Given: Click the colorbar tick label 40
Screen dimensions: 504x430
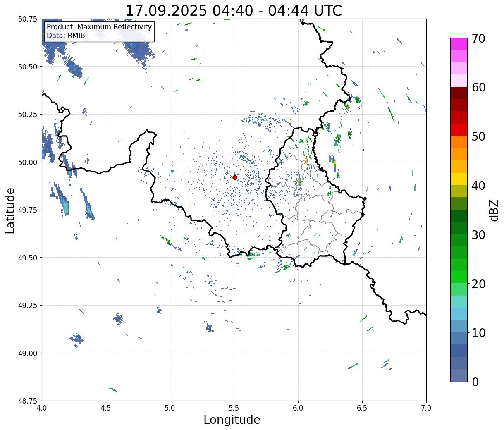Looking at the screenshot, I should 478,186.
